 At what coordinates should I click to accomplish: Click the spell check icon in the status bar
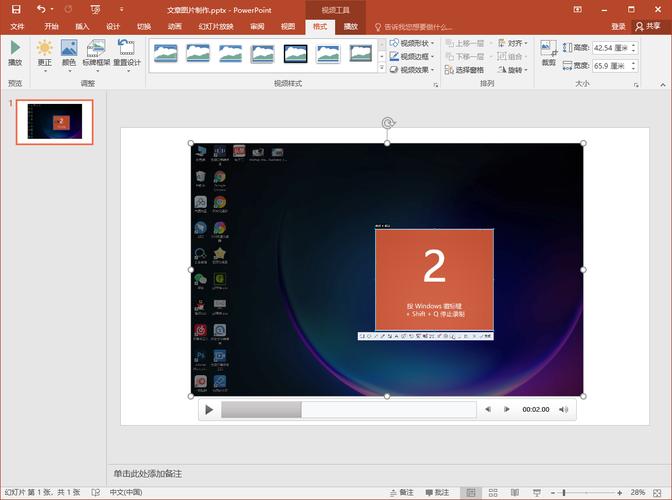click(x=96, y=493)
